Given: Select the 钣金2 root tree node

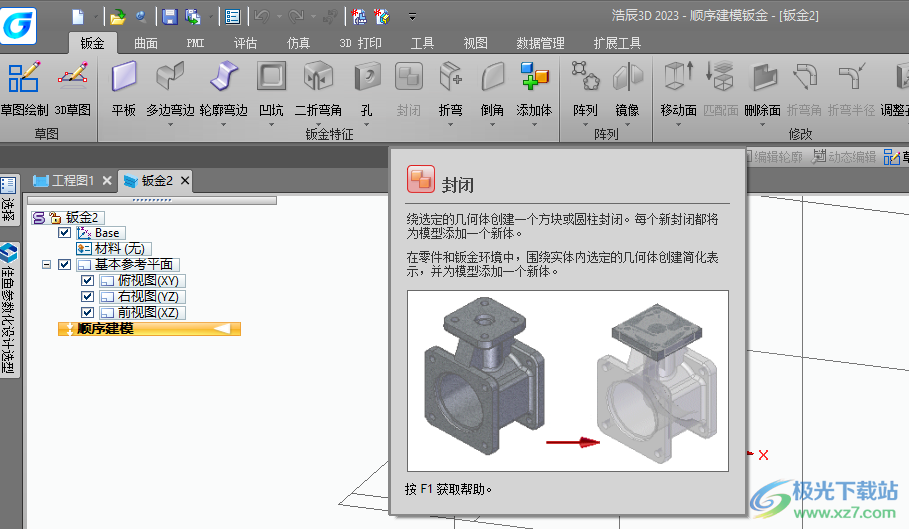Looking at the screenshot, I should (x=68, y=217).
